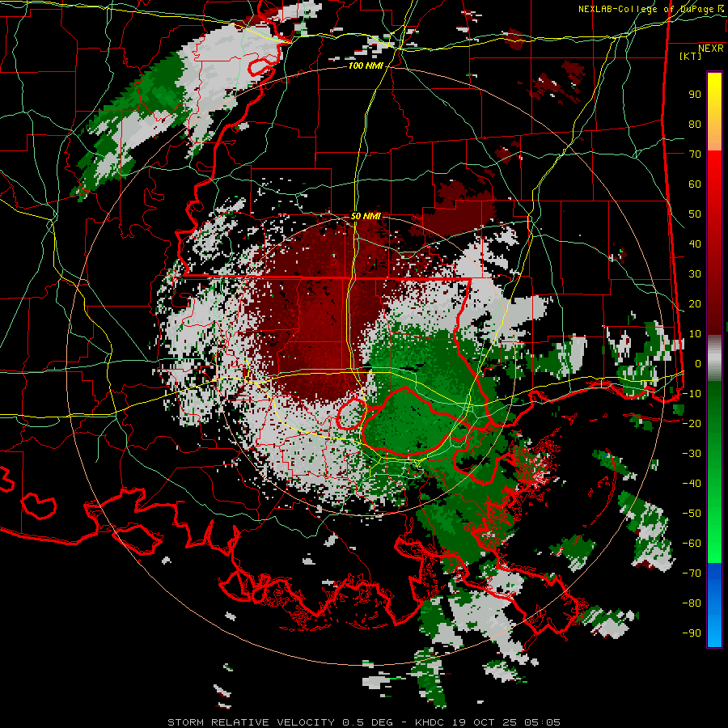Click the Storm Relative Velocity caption text

click(x=364, y=722)
